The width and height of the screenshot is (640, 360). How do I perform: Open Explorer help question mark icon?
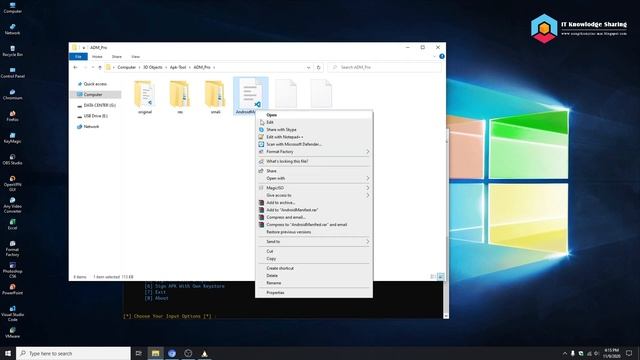point(442,56)
